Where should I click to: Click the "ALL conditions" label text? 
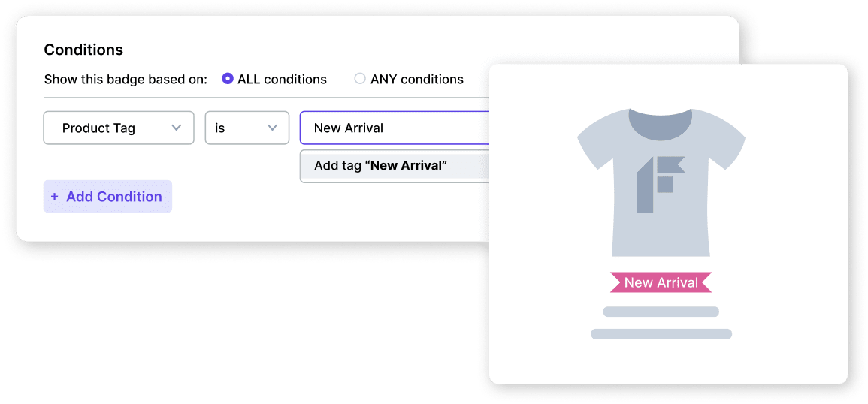282,80
